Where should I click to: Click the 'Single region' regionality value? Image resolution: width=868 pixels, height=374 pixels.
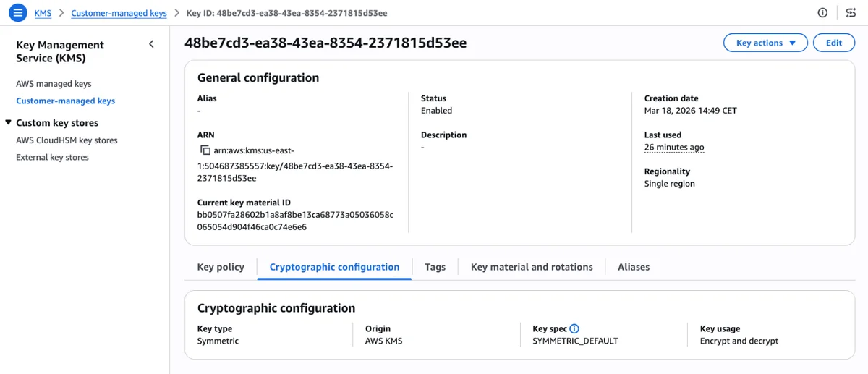670,184
